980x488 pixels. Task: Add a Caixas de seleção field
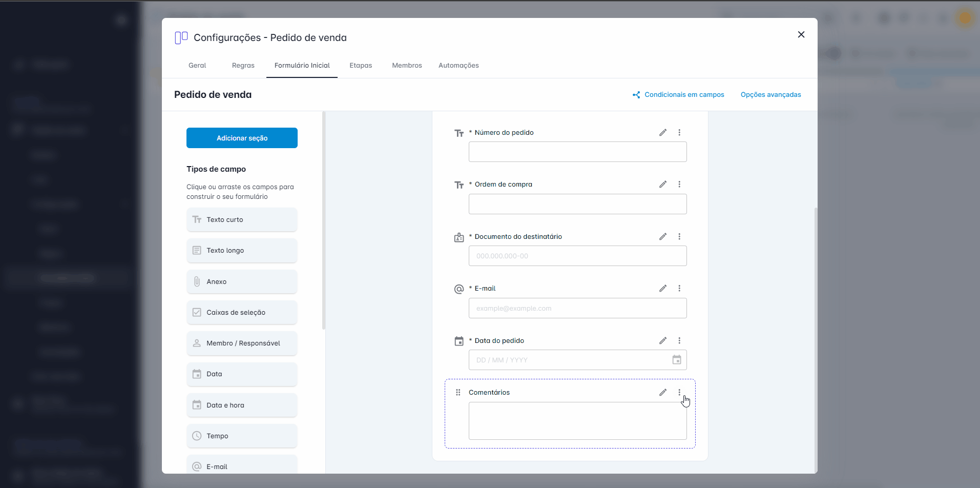(242, 313)
